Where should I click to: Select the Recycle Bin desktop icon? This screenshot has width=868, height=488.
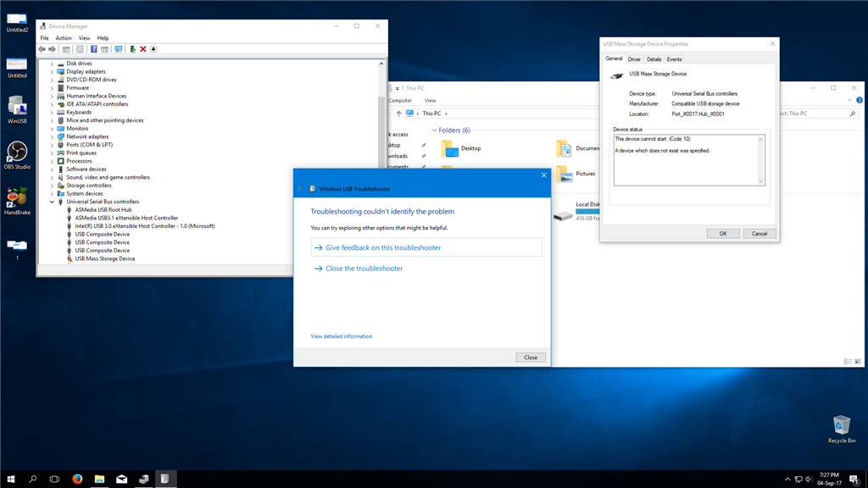(842, 430)
